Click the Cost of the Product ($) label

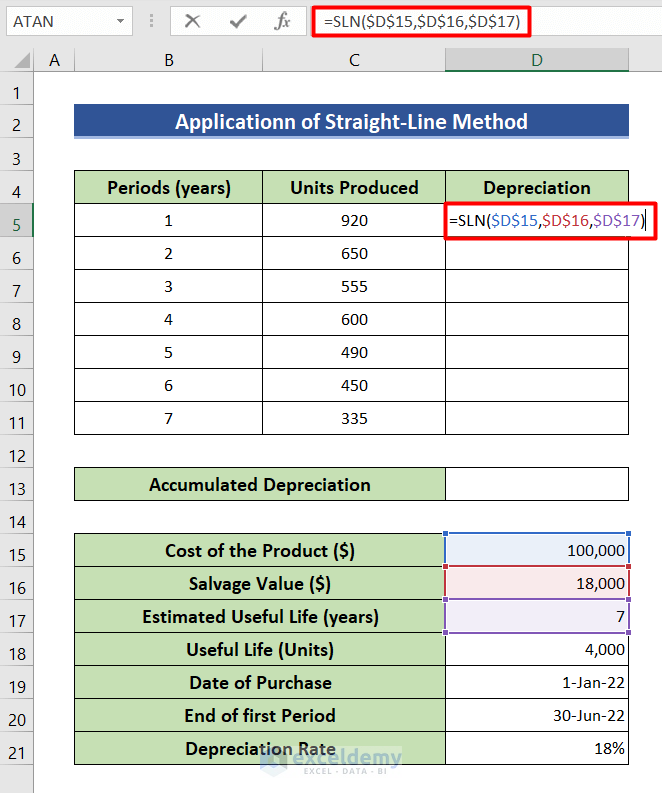260,550
